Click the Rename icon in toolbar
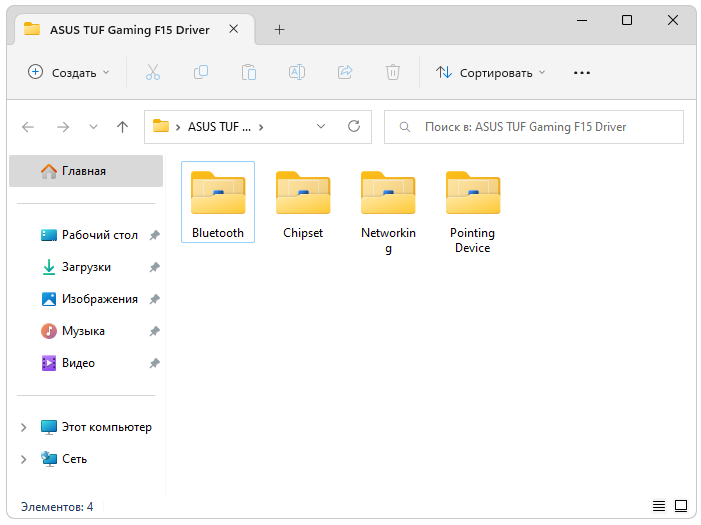 coord(297,72)
